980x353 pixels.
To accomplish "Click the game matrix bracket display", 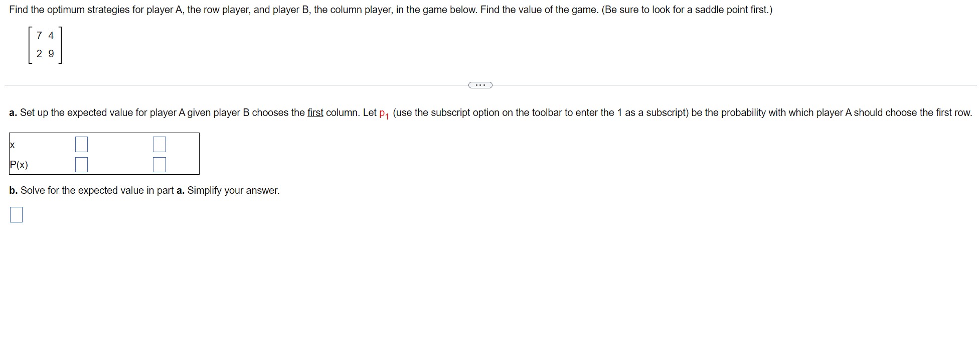I will coord(44,45).
